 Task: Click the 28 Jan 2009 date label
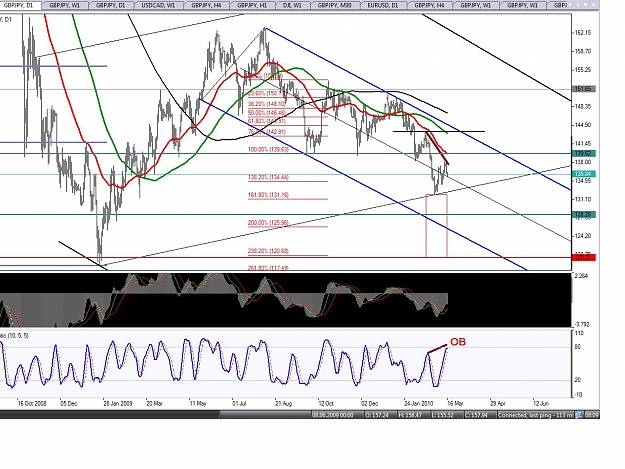[x=117, y=404]
